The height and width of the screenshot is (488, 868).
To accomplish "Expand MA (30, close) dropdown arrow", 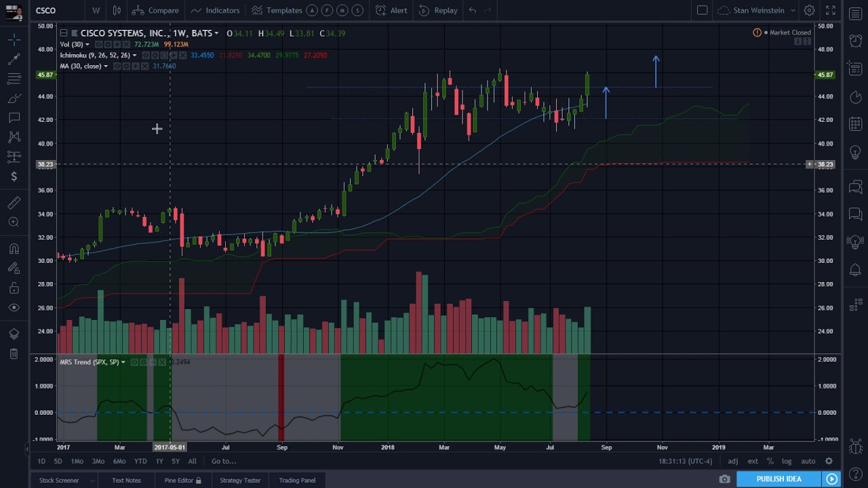I will click(106, 66).
